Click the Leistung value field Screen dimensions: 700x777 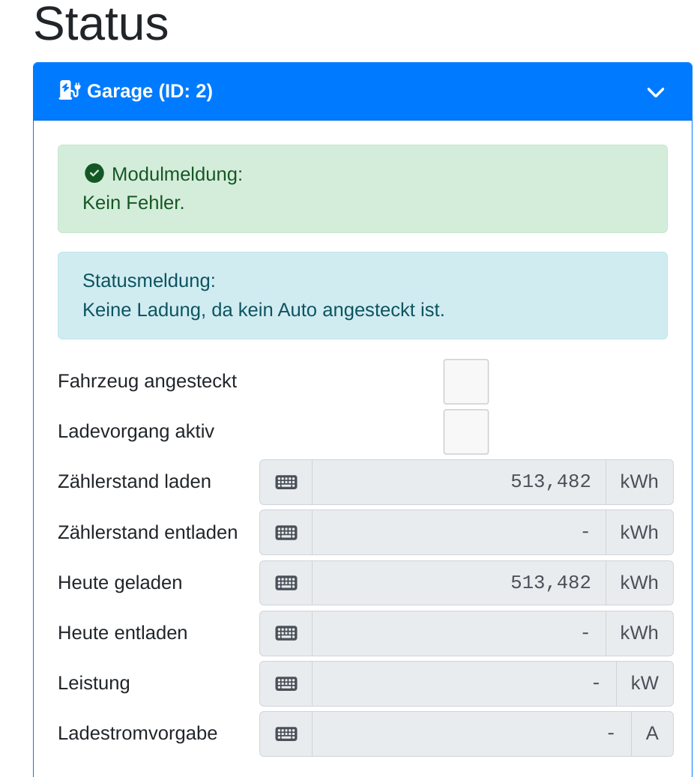tap(464, 683)
